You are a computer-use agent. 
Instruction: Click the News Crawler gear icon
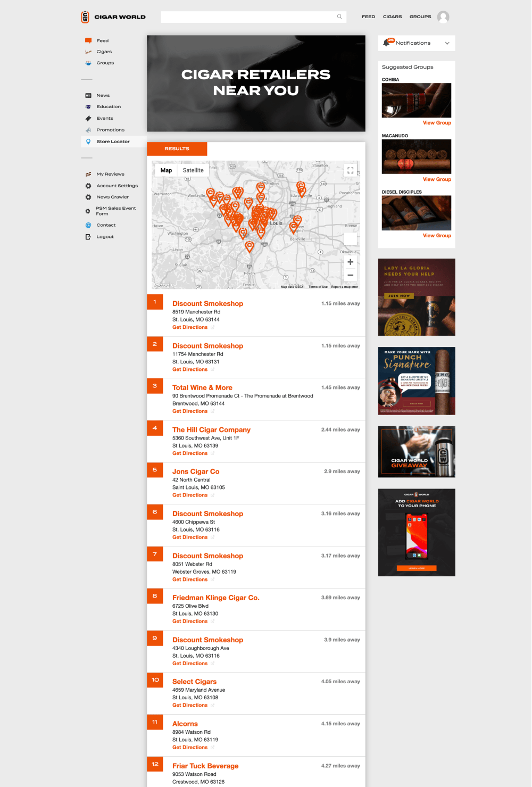(x=88, y=197)
